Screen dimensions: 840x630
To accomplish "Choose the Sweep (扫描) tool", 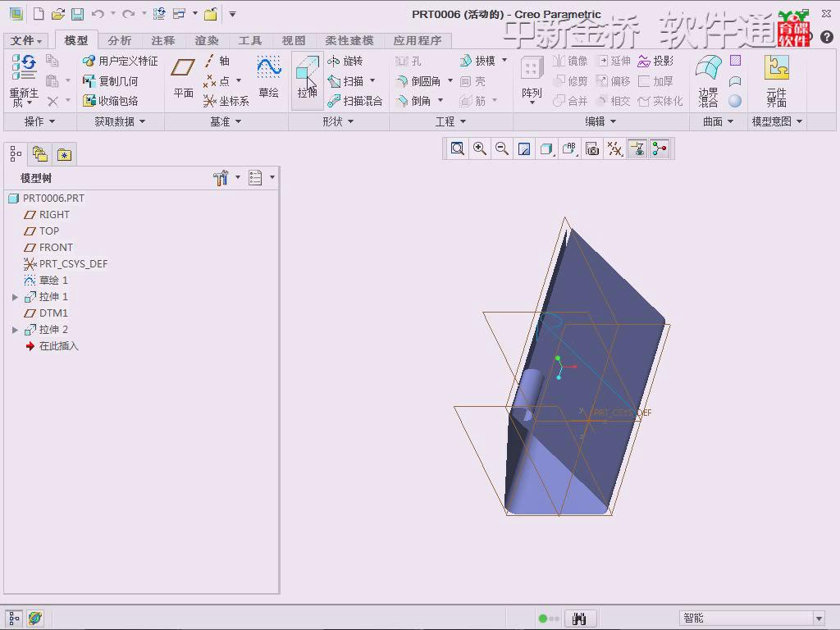I will 345,81.
